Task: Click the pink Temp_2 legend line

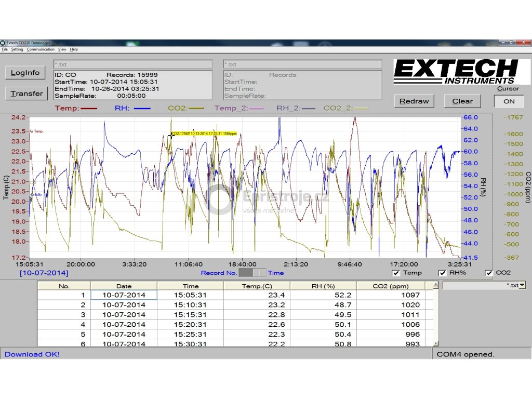Action: pos(256,109)
